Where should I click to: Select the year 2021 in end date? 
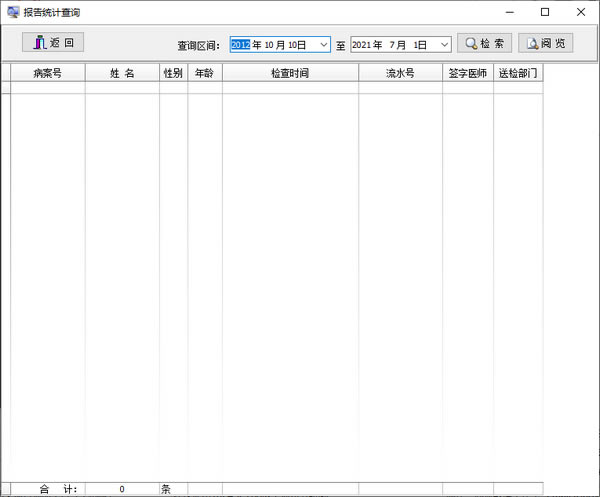coord(362,45)
